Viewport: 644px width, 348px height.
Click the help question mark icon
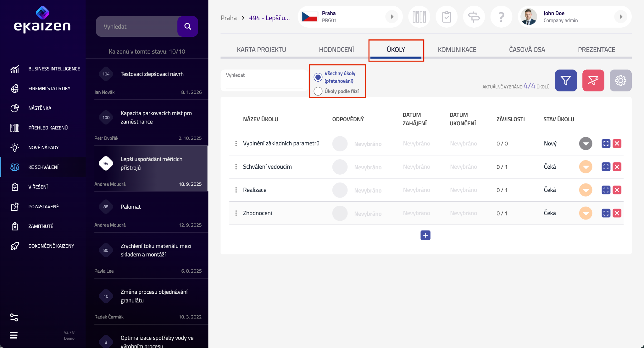501,17
